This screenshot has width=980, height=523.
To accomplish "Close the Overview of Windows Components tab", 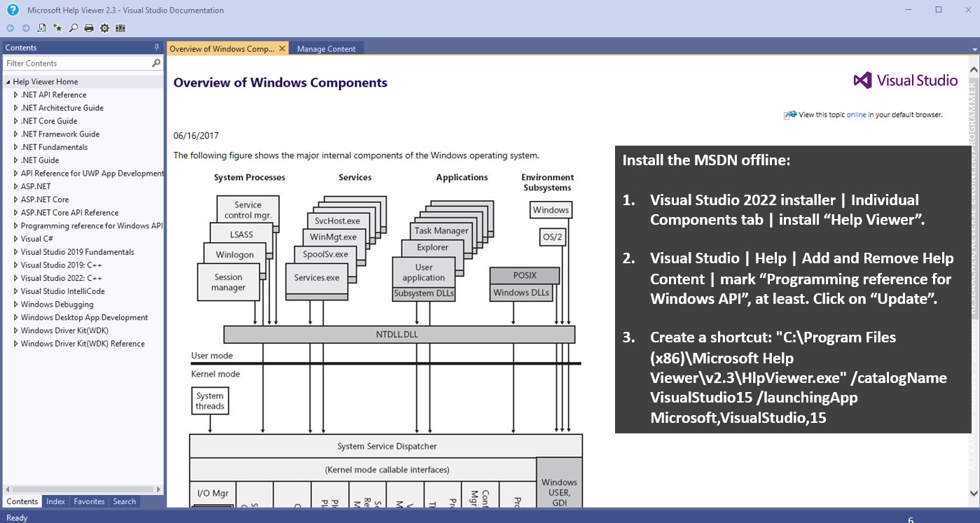I will click(282, 48).
